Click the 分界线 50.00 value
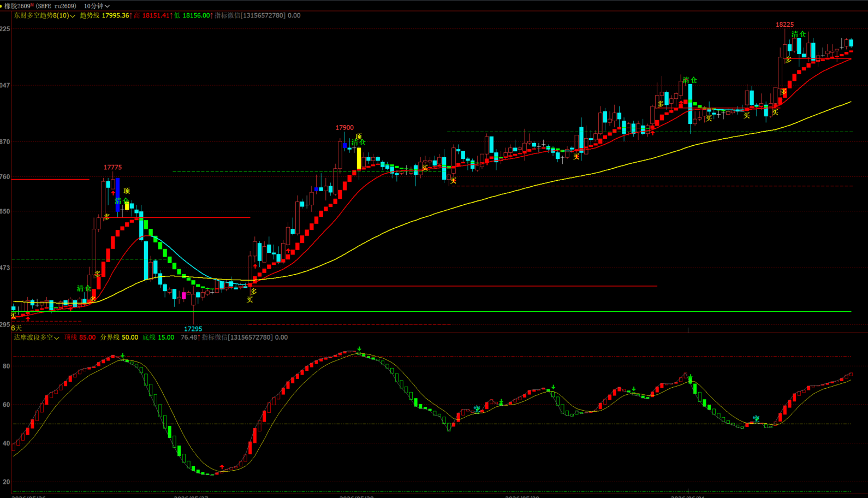Viewport: 868px width, 498px height. (119, 337)
